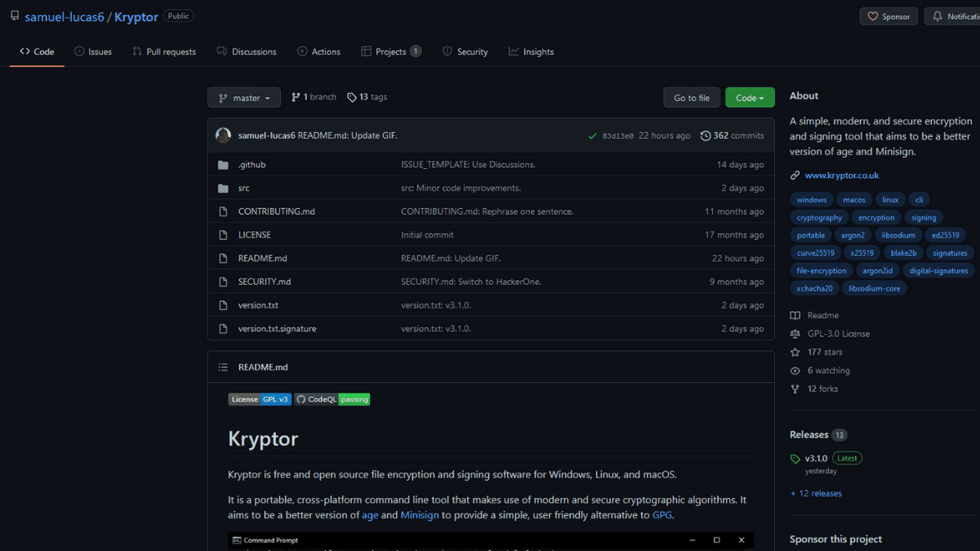The image size is (980, 551).
Task: Open the Pull requests tab
Action: tap(164, 51)
